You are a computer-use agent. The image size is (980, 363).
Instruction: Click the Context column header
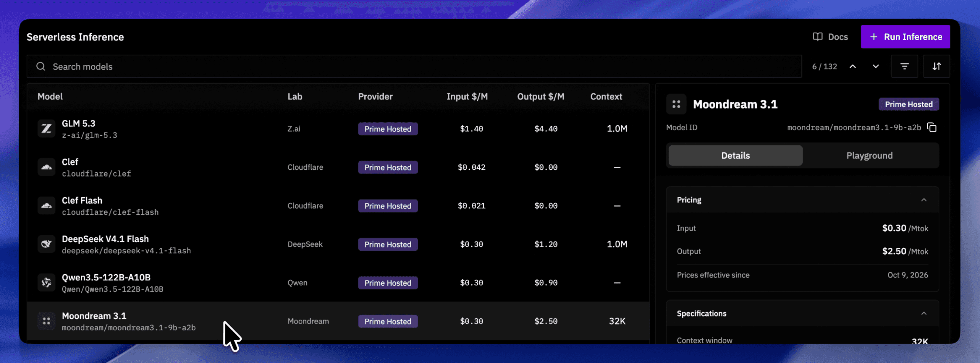[x=606, y=97]
